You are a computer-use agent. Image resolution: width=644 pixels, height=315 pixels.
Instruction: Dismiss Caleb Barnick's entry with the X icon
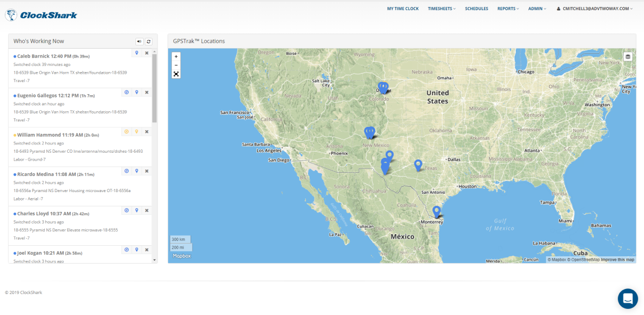pos(146,53)
